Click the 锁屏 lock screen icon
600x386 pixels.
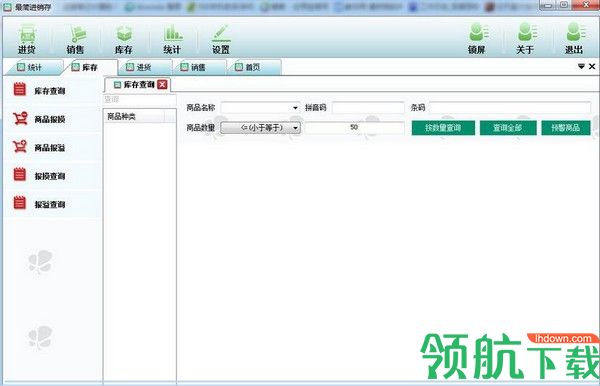point(477,38)
